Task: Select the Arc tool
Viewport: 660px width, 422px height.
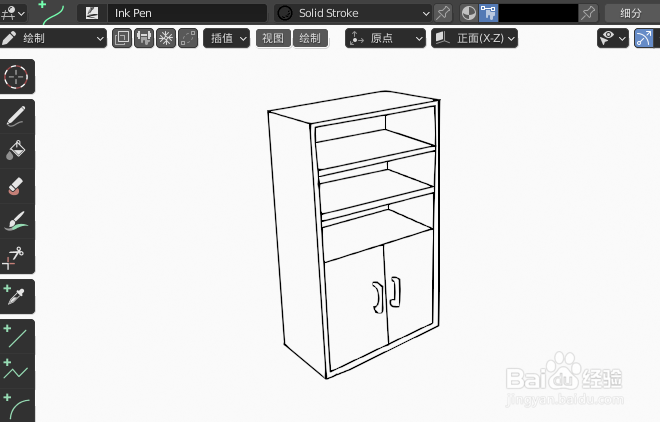Action: (x=17, y=405)
